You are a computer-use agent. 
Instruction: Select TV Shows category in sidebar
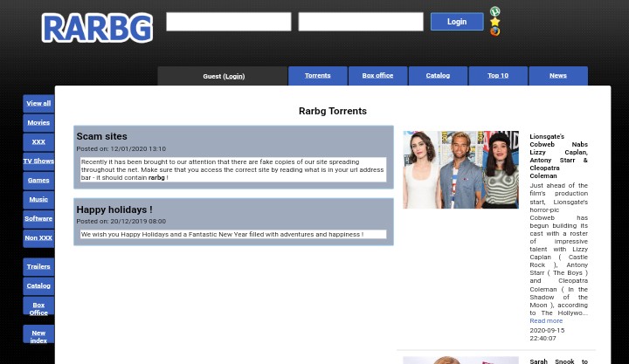(x=38, y=161)
